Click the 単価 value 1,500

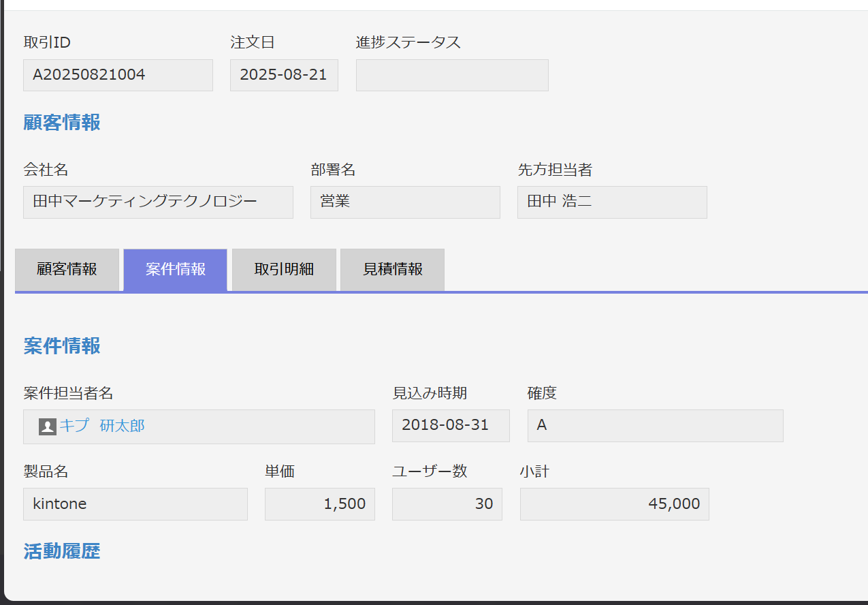coord(320,504)
